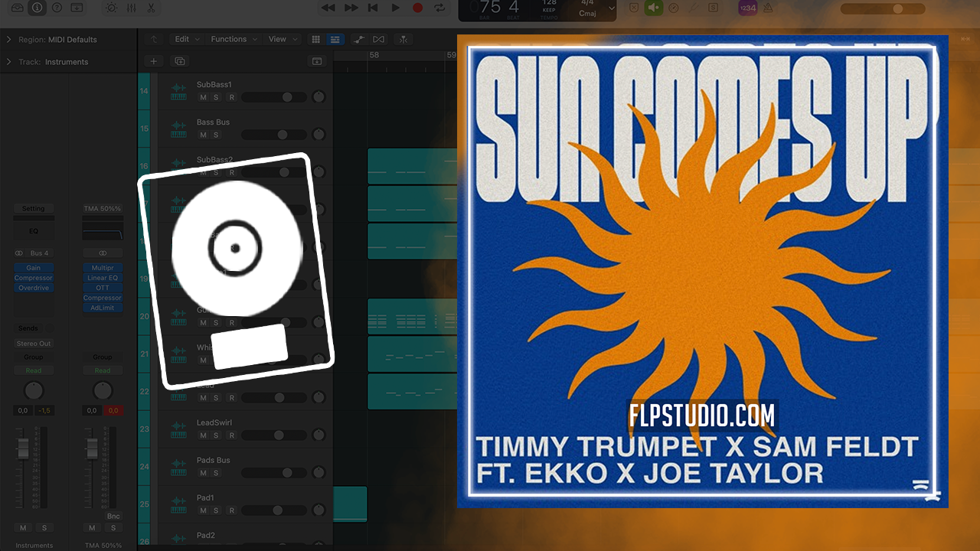
Task: Open Group slot on Instruments strip
Action: point(33,357)
